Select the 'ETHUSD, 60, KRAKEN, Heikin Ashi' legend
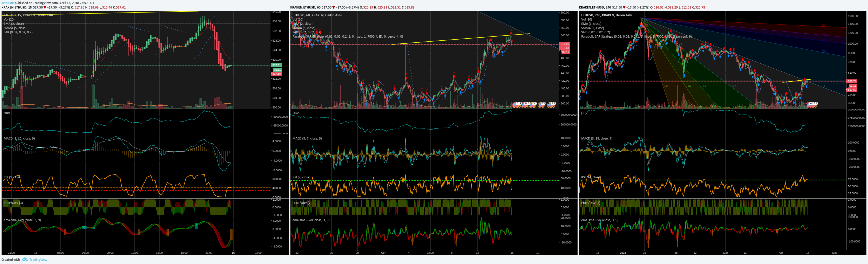This screenshot has width=868, height=264. (317, 15)
